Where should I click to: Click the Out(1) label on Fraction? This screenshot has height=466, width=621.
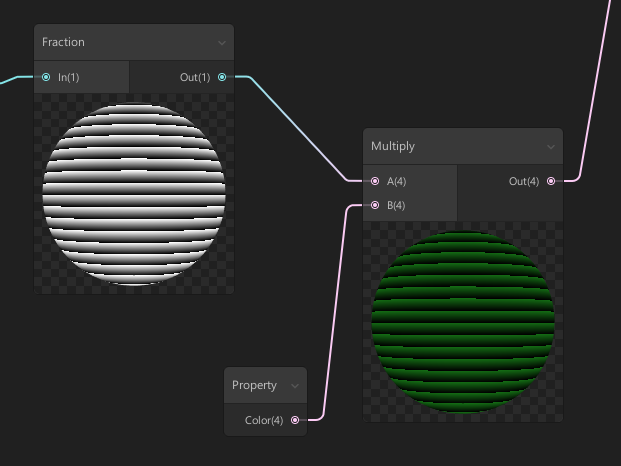point(195,77)
